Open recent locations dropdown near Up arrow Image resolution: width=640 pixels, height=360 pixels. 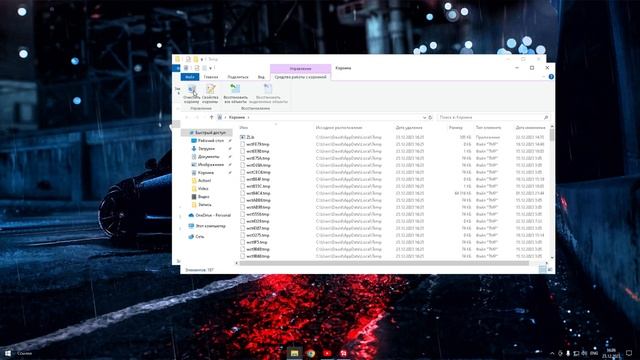[x=204, y=117]
